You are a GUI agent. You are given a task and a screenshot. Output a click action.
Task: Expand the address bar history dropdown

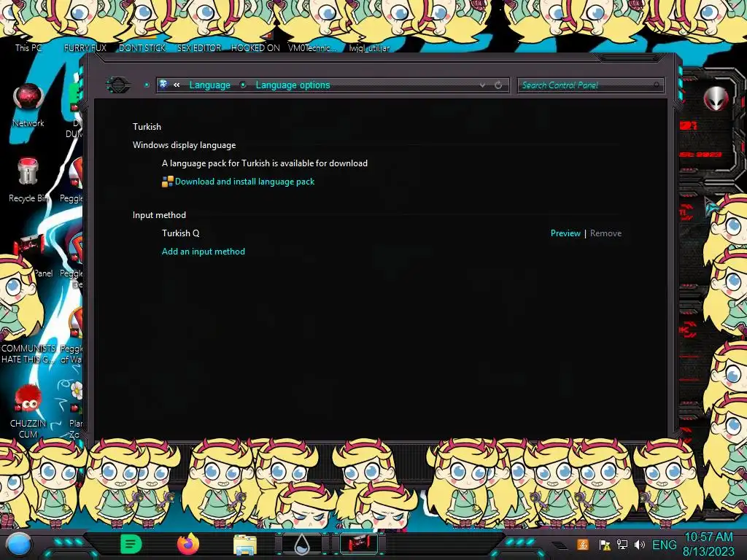(483, 85)
